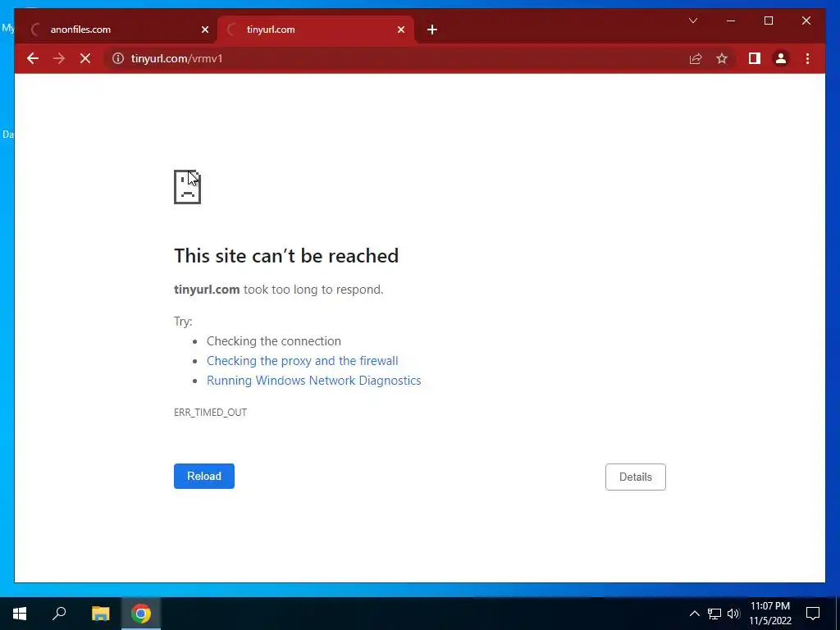Click the forward navigation arrow
840x630 pixels.
[x=59, y=58]
